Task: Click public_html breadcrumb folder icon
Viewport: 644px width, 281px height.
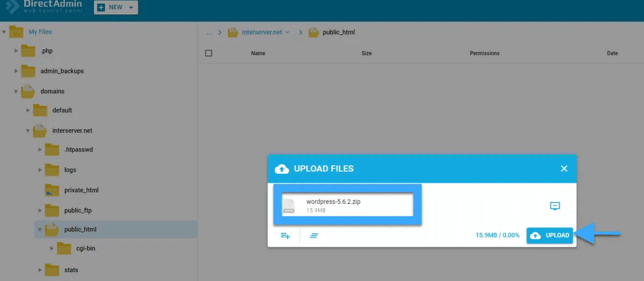Action: (314, 32)
